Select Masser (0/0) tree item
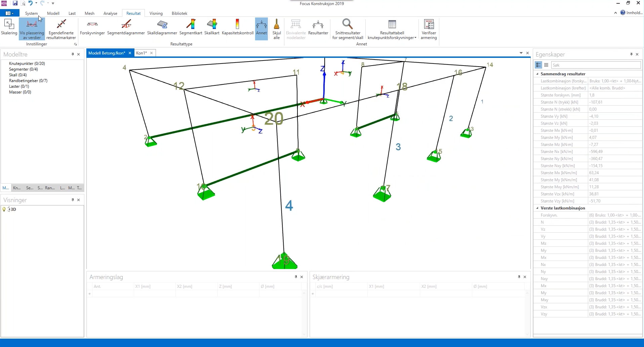Image resolution: width=644 pixels, height=347 pixels. (x=20, y=92)
